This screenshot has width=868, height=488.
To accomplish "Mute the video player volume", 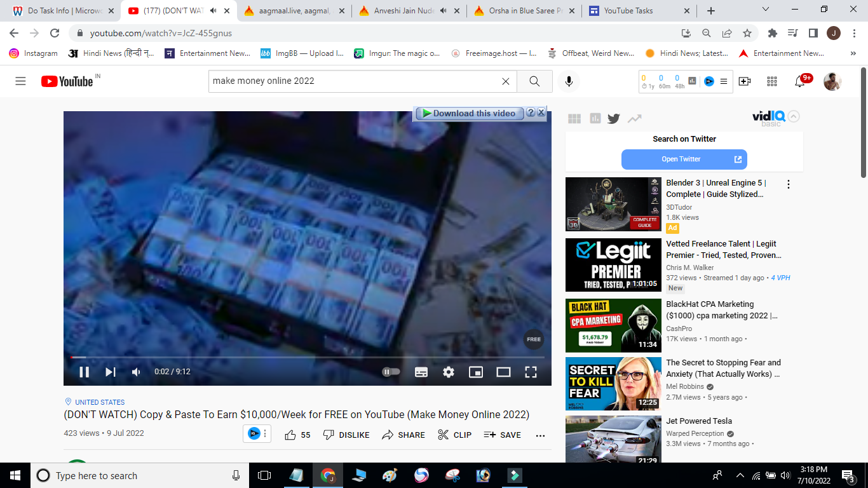I will 136,372.
